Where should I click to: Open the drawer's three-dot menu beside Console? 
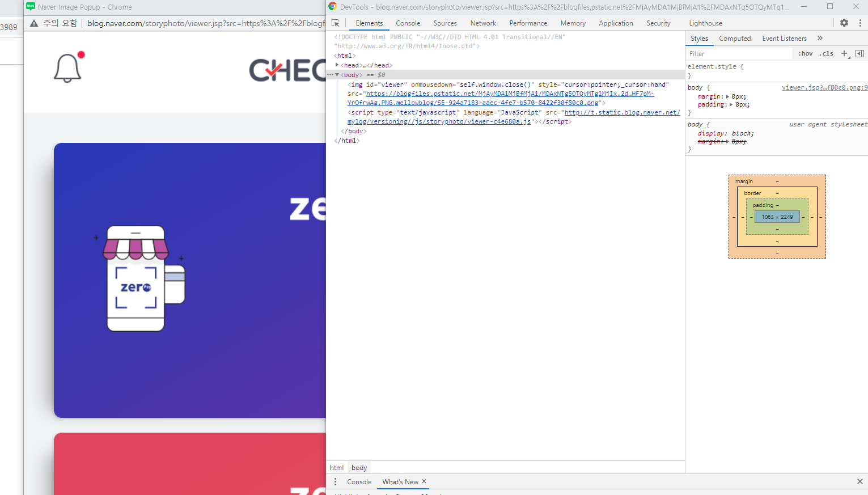335,481
